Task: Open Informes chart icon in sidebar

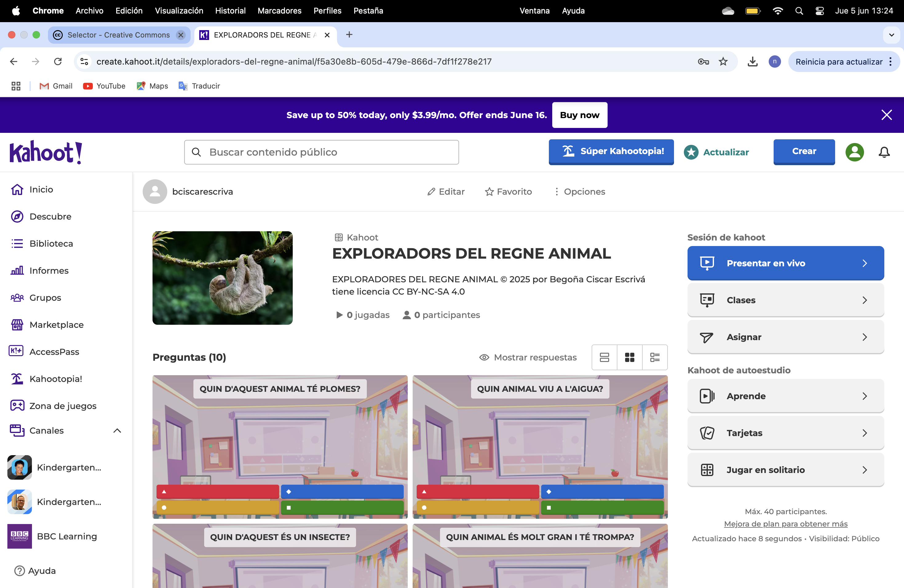Action: click(x=17, y=270)
